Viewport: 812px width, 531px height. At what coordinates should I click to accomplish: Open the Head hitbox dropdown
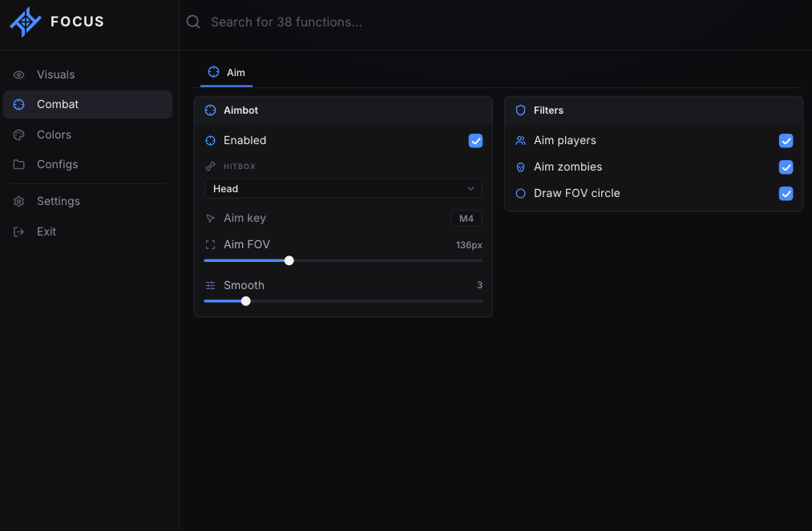click(343, 189)
